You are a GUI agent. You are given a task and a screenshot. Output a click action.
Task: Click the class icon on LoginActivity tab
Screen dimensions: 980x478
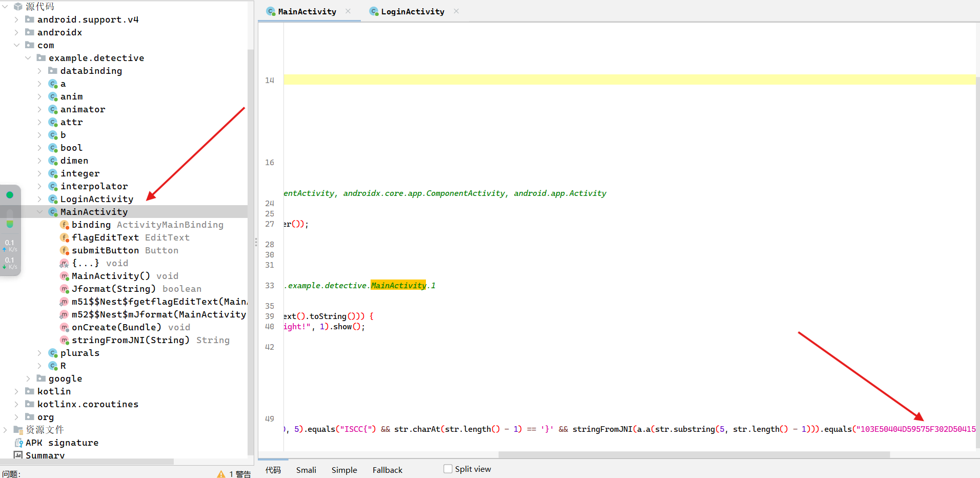click(374, 11)
